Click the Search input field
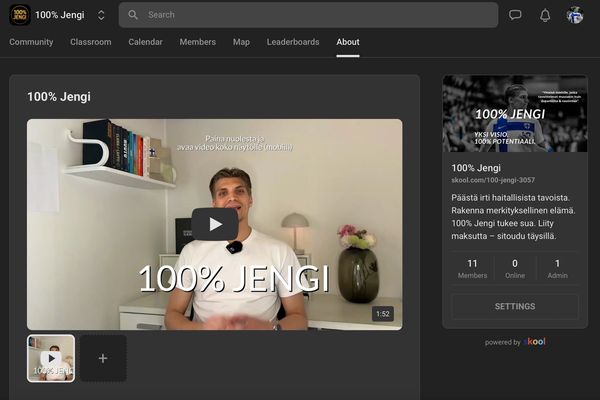The image size is (600, 400). [308, 15]
